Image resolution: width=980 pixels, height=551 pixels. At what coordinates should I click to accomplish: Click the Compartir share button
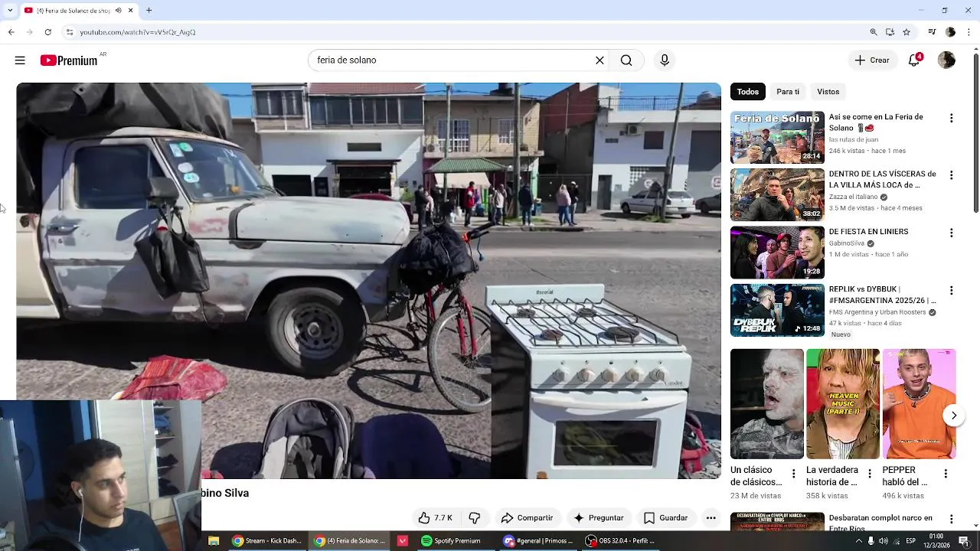pyautogui.click(x=527, y=518)
